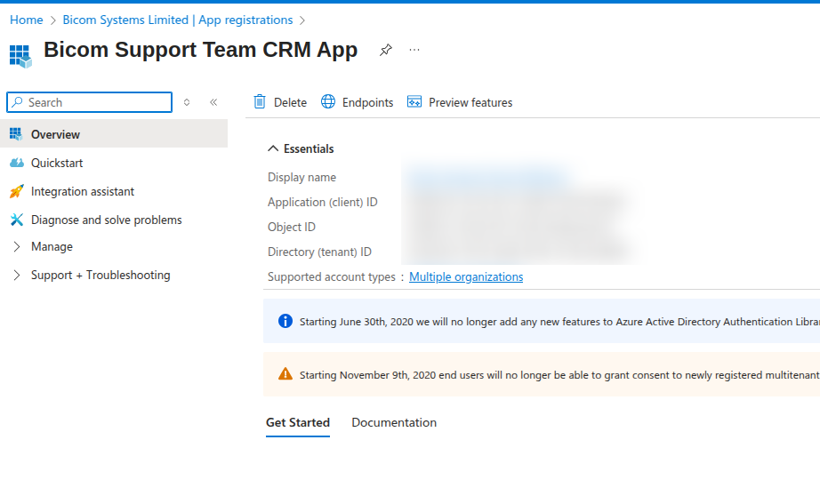Image resolution: width=820 pixels, height=504 pixels.
Task: Click the Display name label
Action: (301, 177)
